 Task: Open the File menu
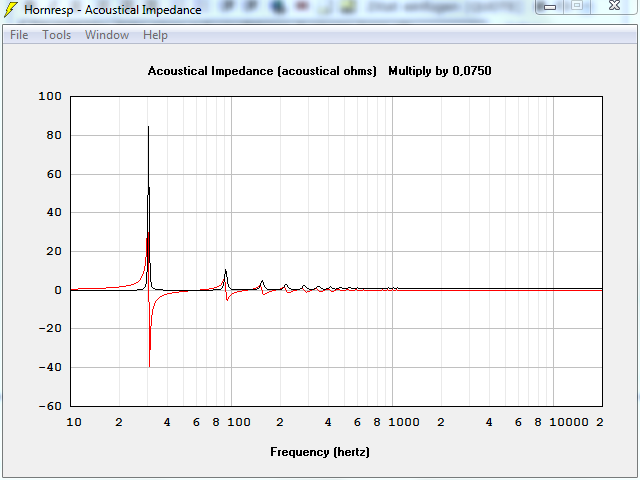[19, 35]
